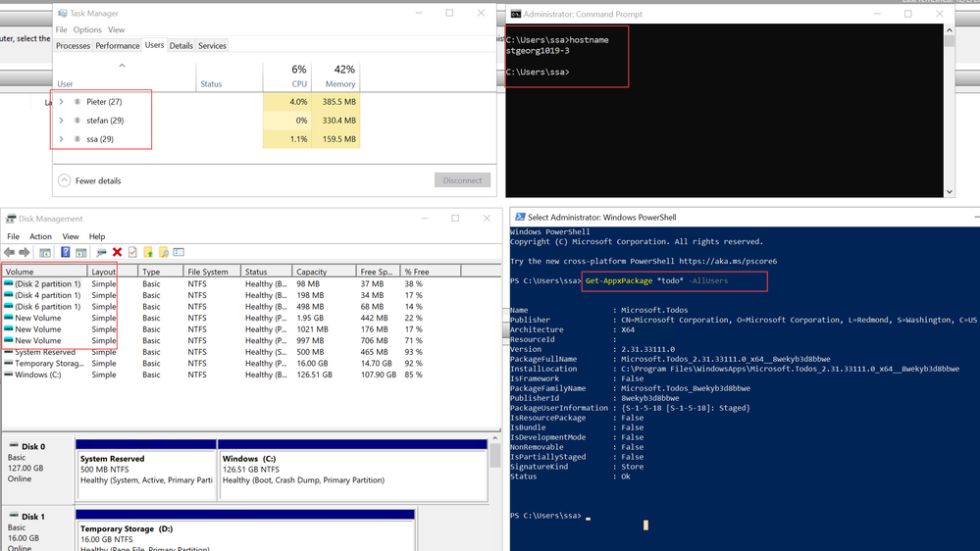980x551 pixels.
Task: Click the Back arrow in Disk Management toolbar
Action: (9, 252)
